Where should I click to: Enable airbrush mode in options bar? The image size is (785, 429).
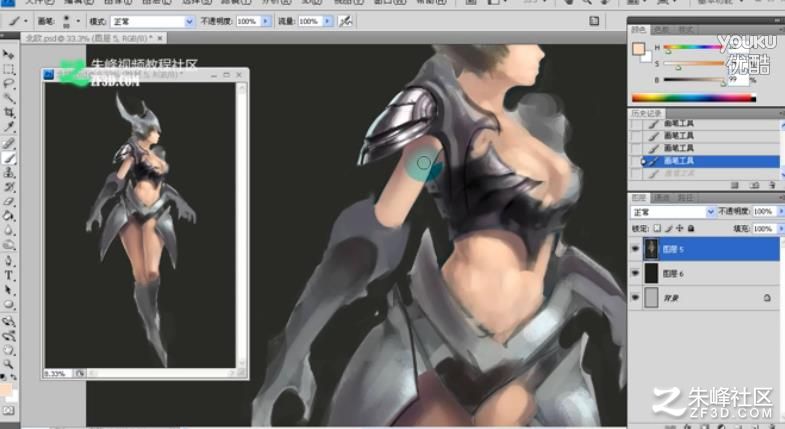click(345, 21)
